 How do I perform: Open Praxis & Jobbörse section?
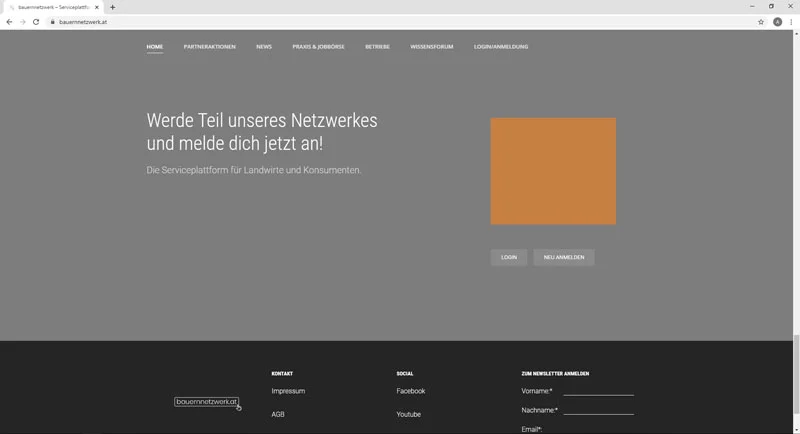[x=318, y=47]
